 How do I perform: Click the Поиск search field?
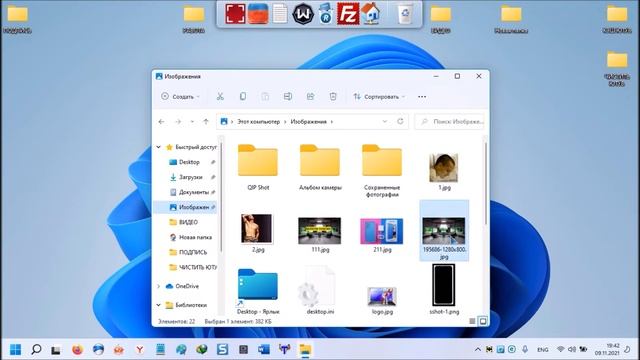(449, 122)
